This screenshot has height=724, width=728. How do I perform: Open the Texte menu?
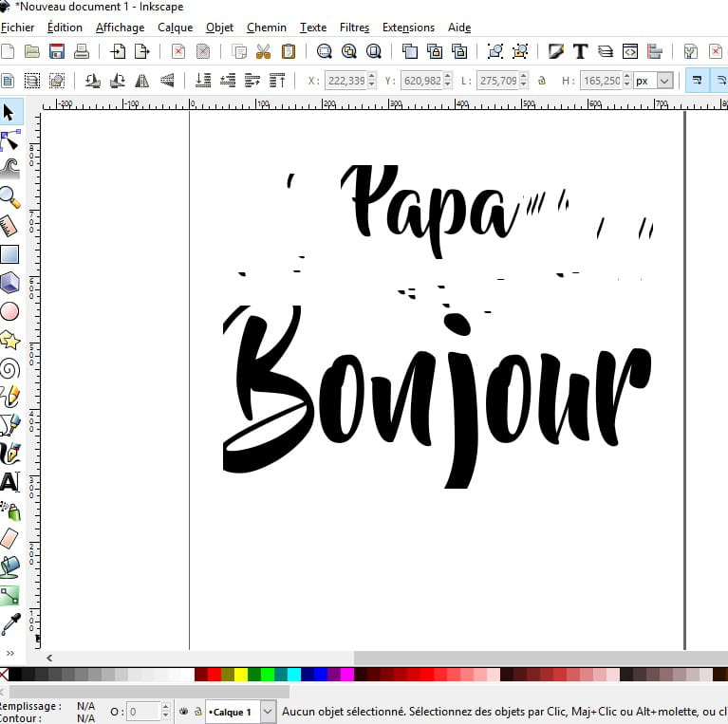point(313,28)
